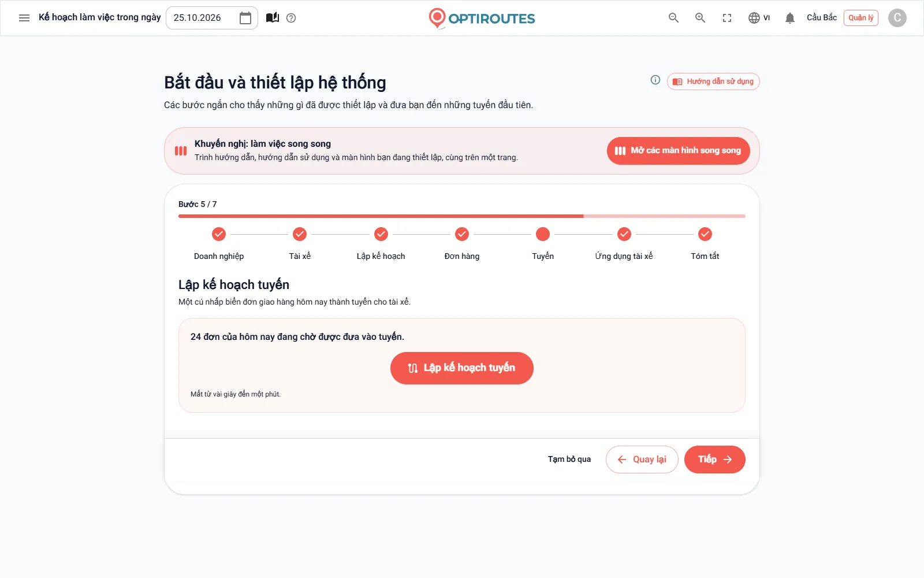Click the map book icon
Screen dimensions: 924x578
click(273, 18)
